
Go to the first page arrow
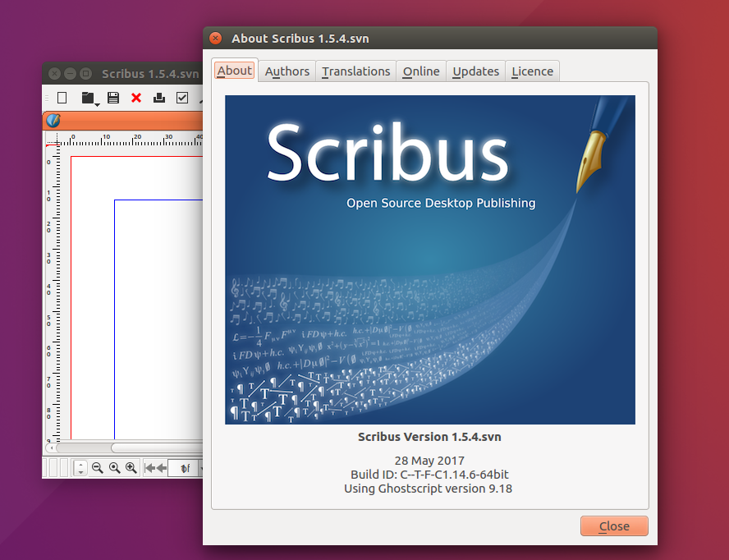pyautogui.click(x=149, y=468)
